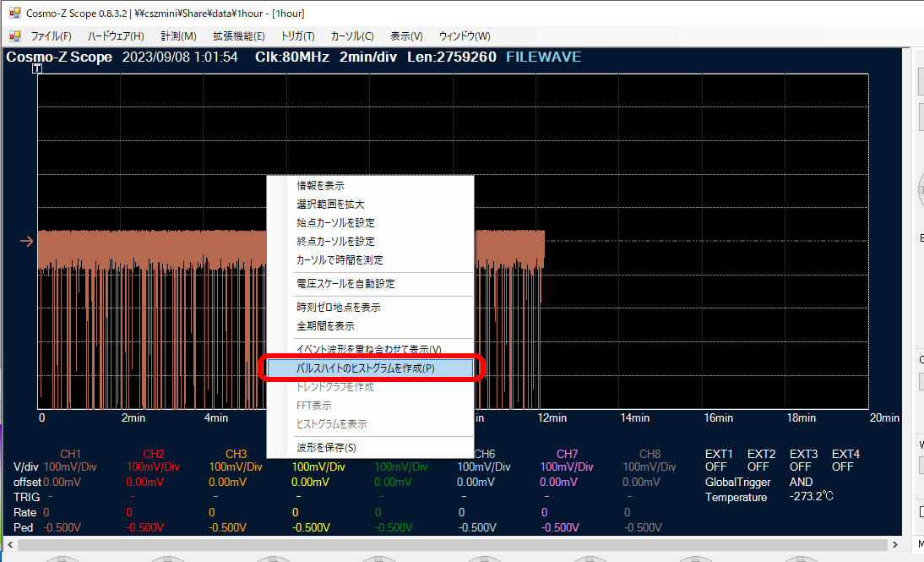Choose 情報を表示 from context menu
The height and width of the screenshot is (562, 924).
coord(320,186)
